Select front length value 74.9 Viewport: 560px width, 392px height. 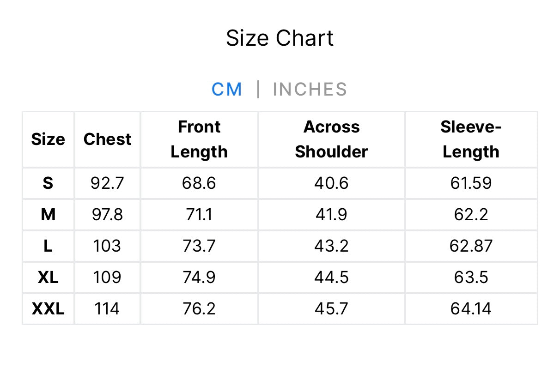click(x=199, y=277)
